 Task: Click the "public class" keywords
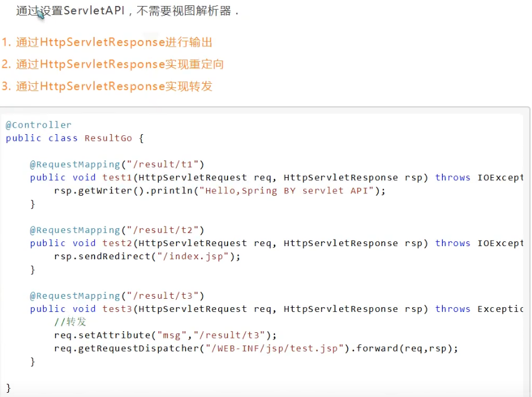[x=41, y=138]
